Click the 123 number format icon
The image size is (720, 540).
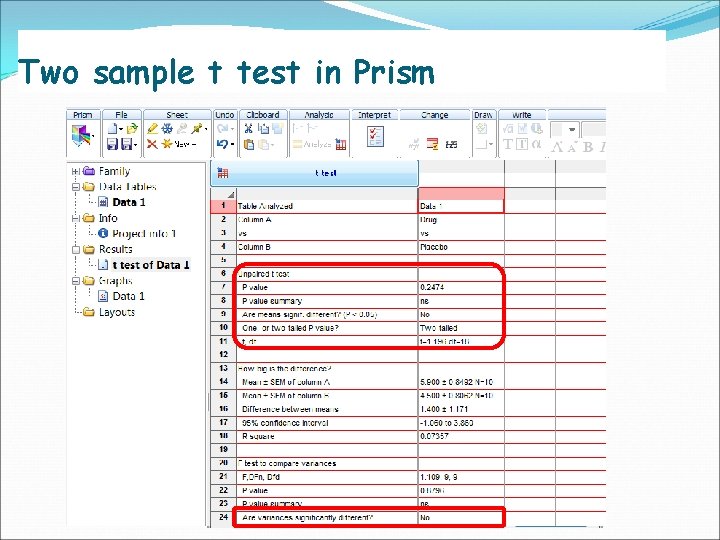point(451,144)
